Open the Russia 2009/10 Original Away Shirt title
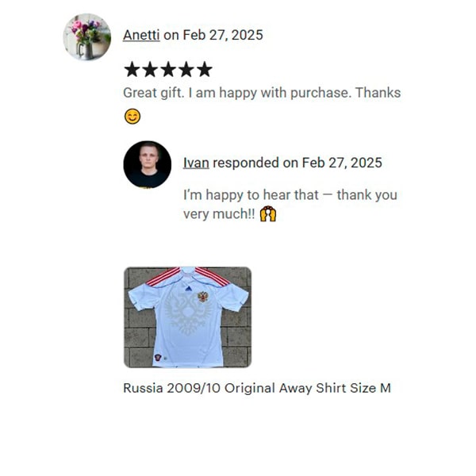 [x=257, y=388]
